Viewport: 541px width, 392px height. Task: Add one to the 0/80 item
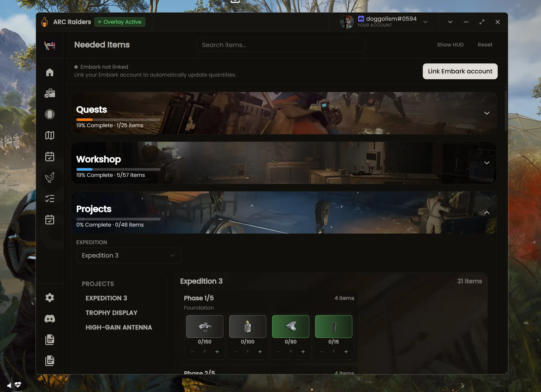point(303,352)
